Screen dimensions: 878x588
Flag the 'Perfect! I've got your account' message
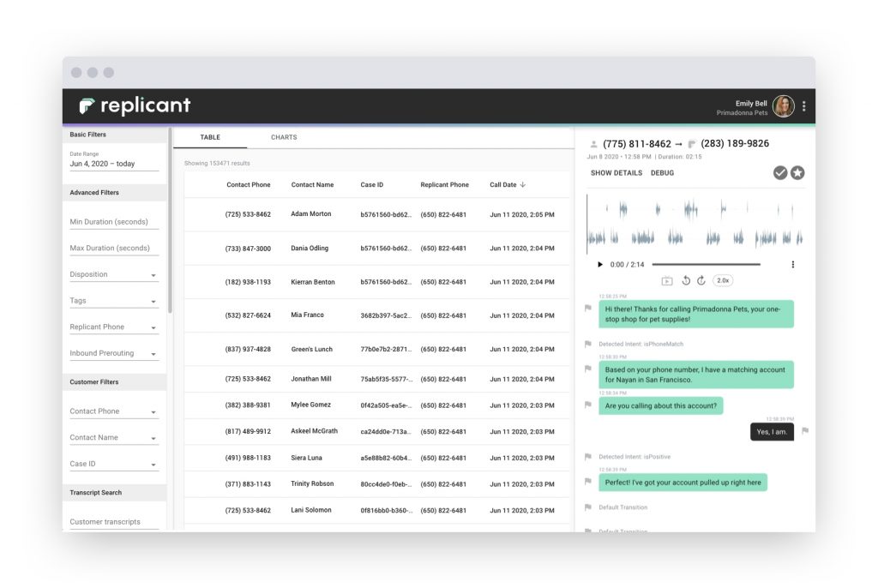[588, 481]
